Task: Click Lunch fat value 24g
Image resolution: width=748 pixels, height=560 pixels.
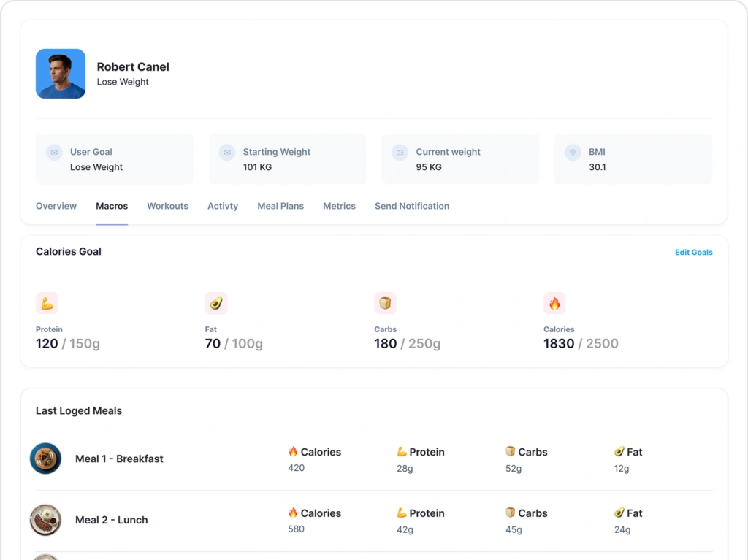Action: click(x=622, y=529)
